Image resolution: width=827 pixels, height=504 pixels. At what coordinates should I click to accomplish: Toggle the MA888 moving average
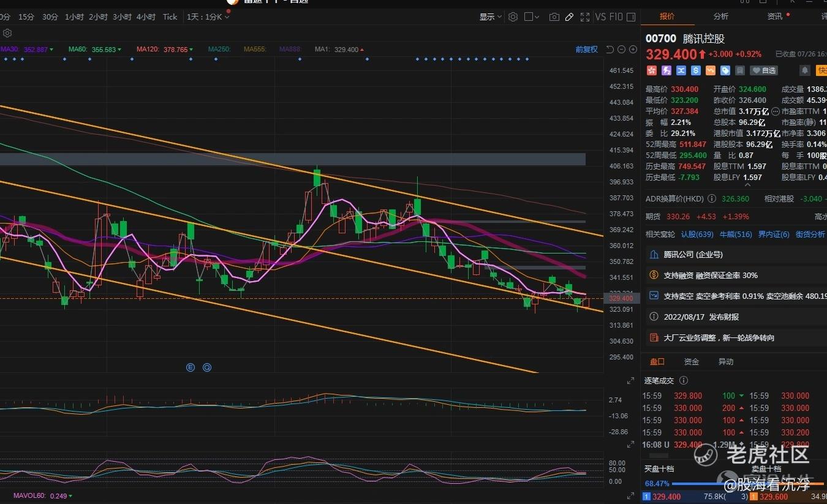click(290, 50)
